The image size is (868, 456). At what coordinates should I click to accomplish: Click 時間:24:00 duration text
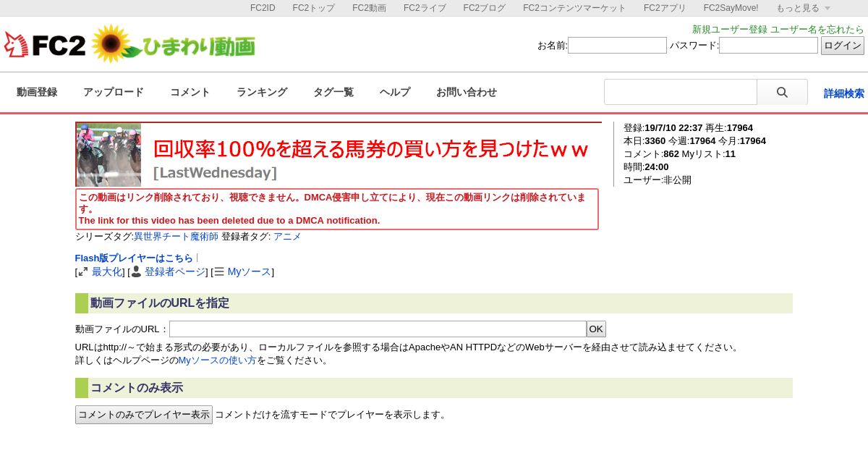(646, 167)
